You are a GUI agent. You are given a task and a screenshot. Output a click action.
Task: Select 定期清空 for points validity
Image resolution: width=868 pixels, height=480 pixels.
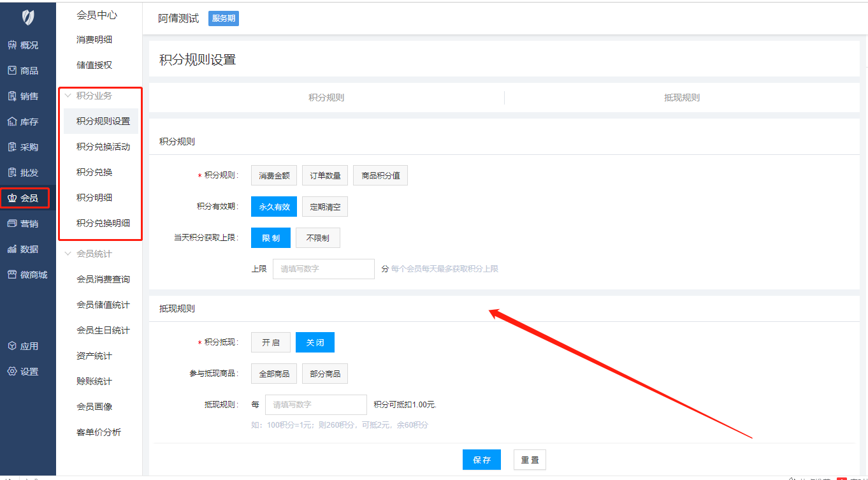325,207
